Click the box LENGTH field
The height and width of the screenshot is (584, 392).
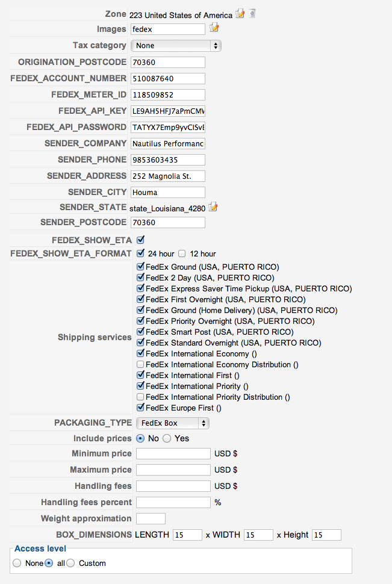coord(187,535)
